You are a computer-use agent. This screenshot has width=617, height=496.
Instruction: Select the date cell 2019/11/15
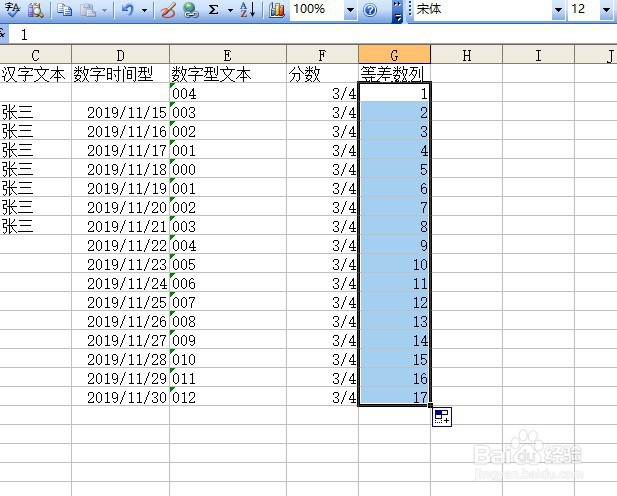[x=120, y=112]
